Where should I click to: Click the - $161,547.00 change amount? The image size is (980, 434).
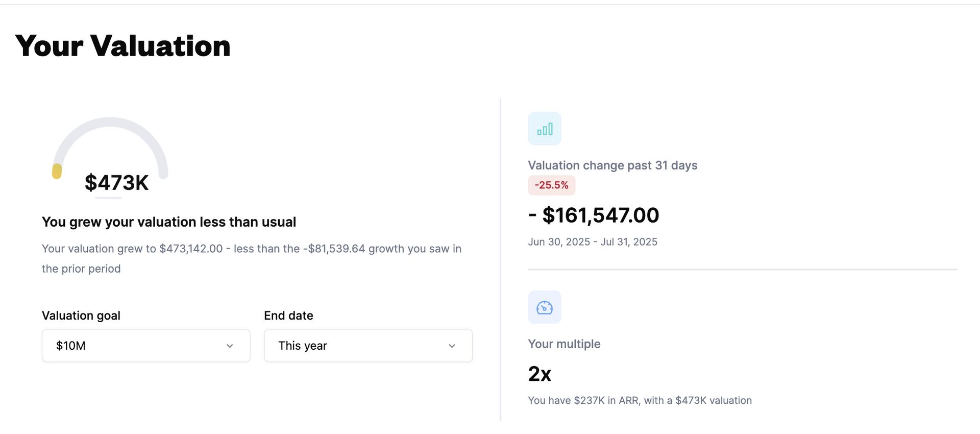point(594,215)
